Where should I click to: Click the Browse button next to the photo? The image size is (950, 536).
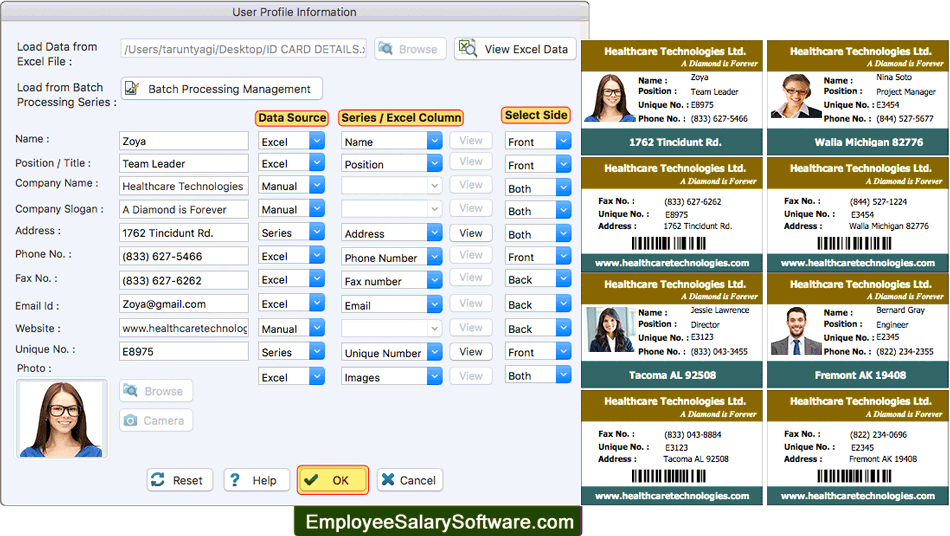click(156, 391)
